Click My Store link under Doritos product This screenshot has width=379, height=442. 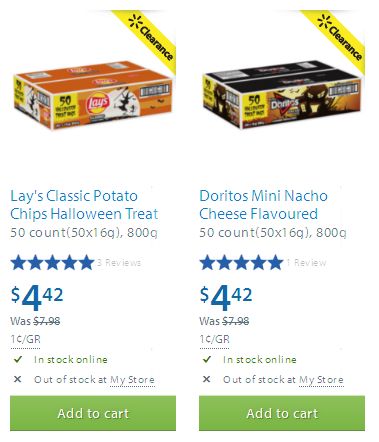coord(321,379)
